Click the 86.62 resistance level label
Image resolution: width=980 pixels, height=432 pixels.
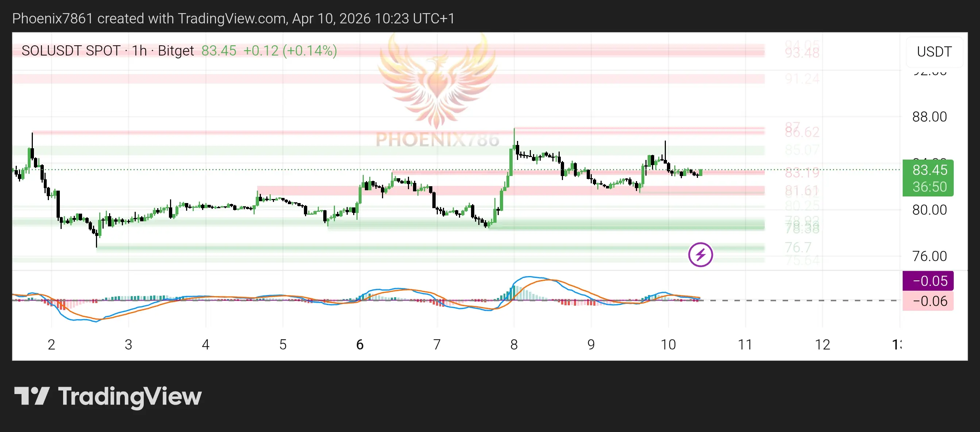point(802,132)
